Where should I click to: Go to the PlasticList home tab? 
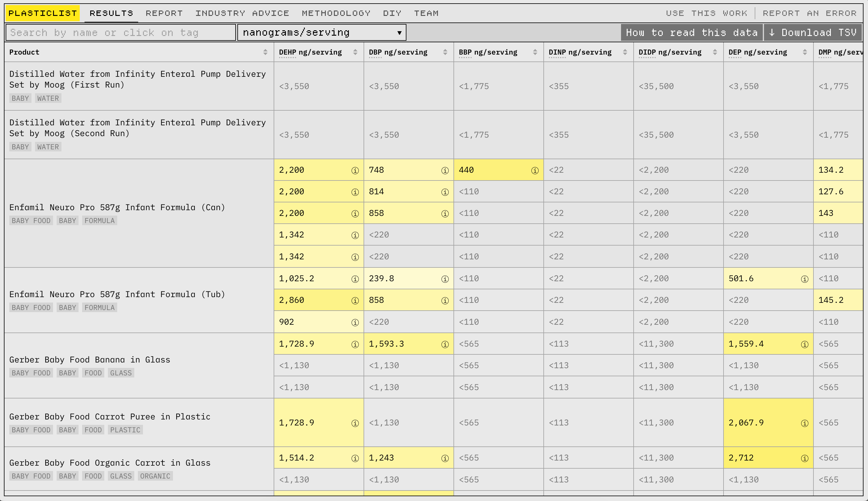point(43,13)
